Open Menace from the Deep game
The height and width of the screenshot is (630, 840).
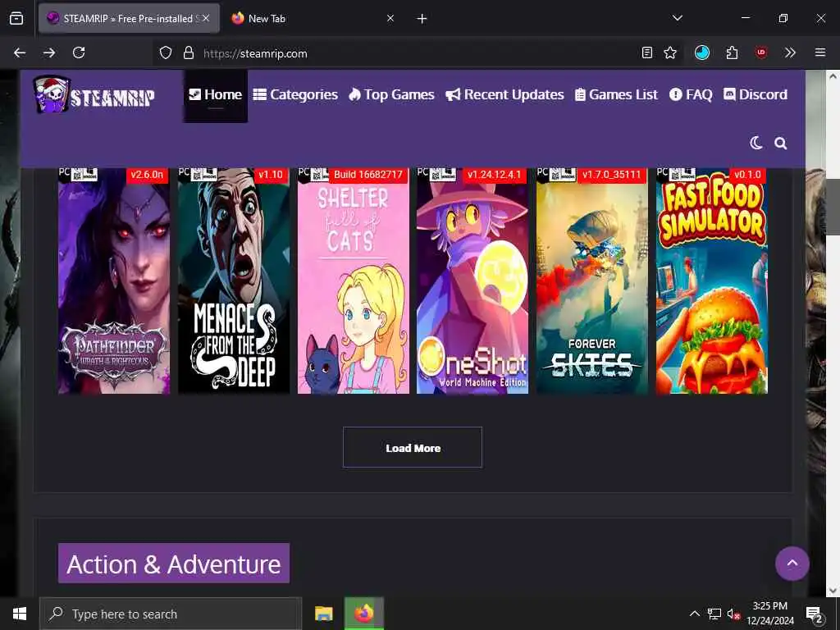(234, 281)
